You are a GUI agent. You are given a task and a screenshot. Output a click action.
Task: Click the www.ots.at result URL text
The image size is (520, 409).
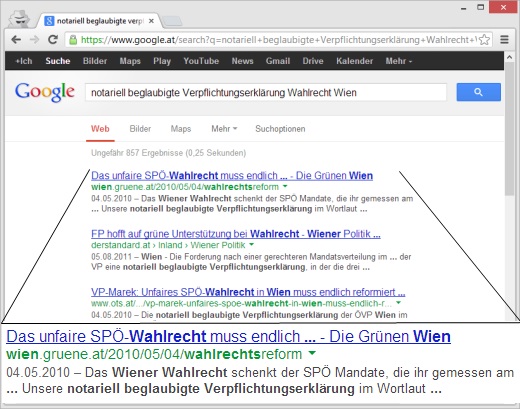[241, 303]
